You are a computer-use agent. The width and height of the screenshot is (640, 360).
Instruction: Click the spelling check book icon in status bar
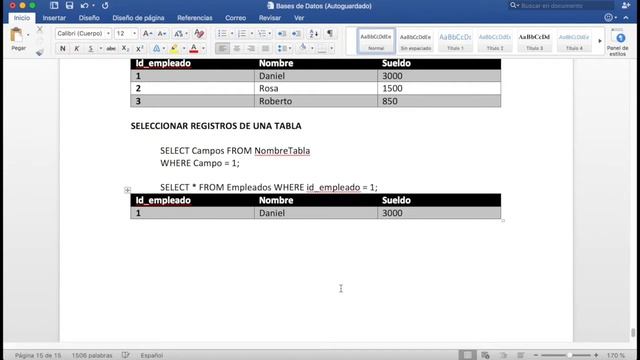click(x=126, y=355)
